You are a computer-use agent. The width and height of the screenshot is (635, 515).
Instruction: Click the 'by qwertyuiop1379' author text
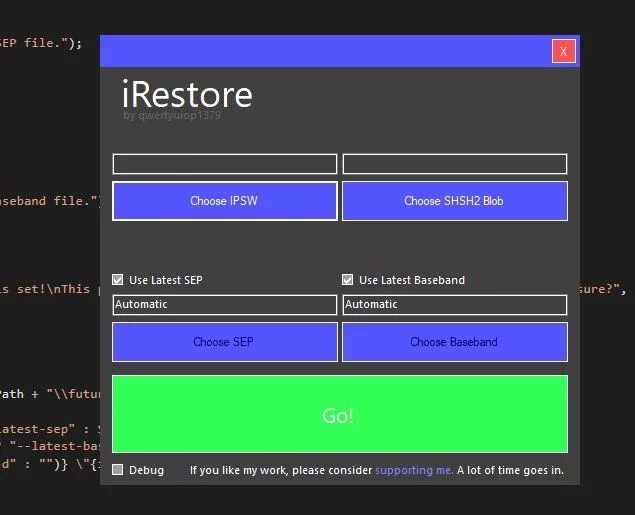coord(172,115)
